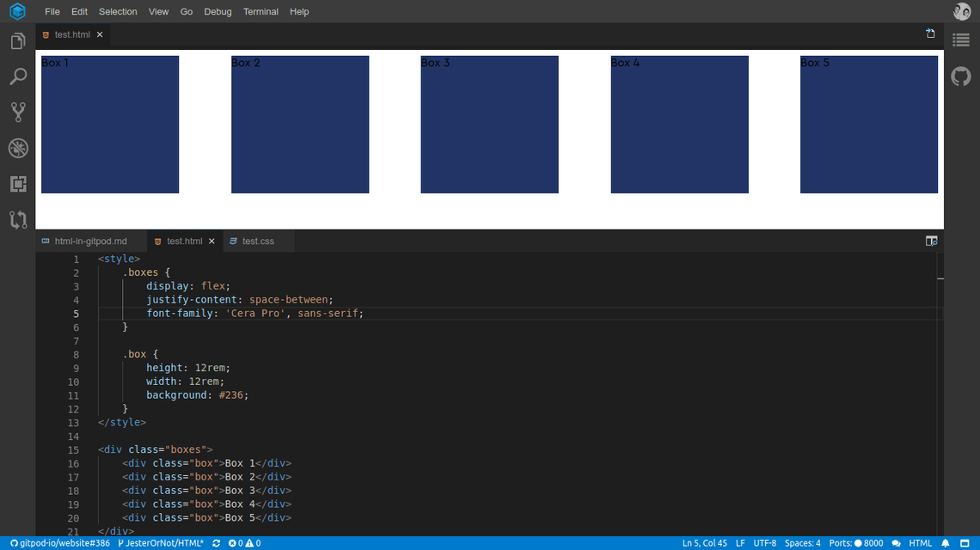Click Box 3 in the preview
The width and height of the screenshot is (980, 550).
(x=489, y=125)
